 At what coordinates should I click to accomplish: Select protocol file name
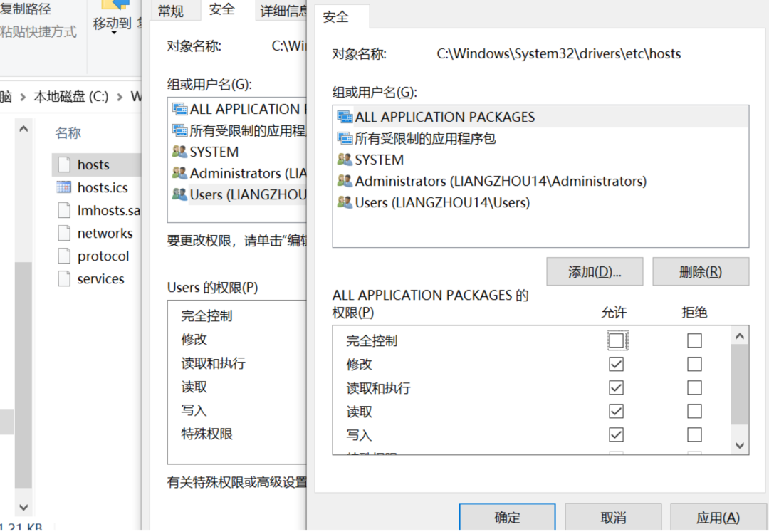pyautogui.click(x=103, y=256)
